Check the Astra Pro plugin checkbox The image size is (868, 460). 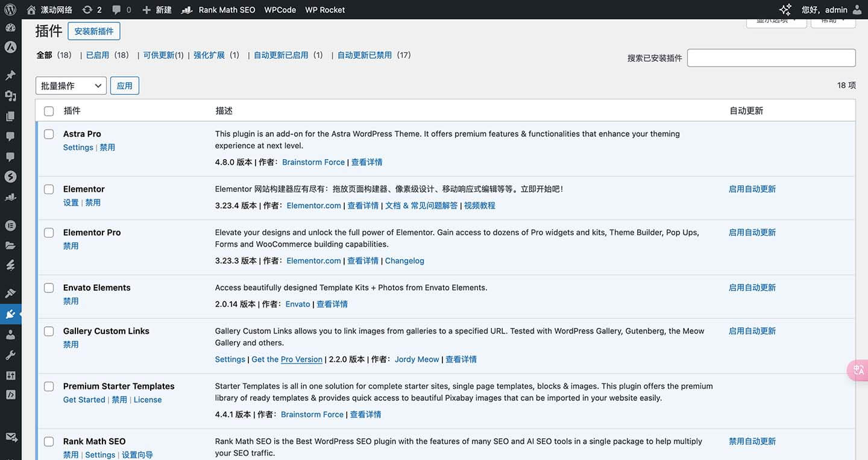tap(49, 134)
